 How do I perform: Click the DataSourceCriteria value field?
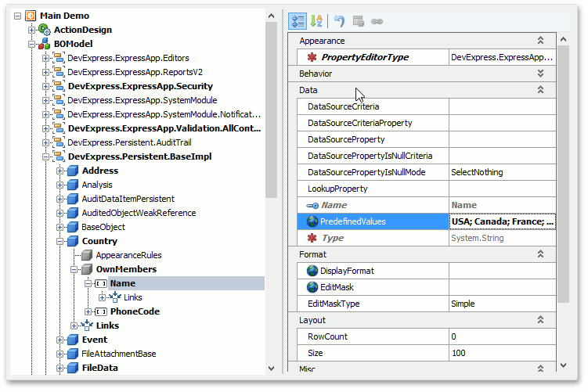pos(502,106)
